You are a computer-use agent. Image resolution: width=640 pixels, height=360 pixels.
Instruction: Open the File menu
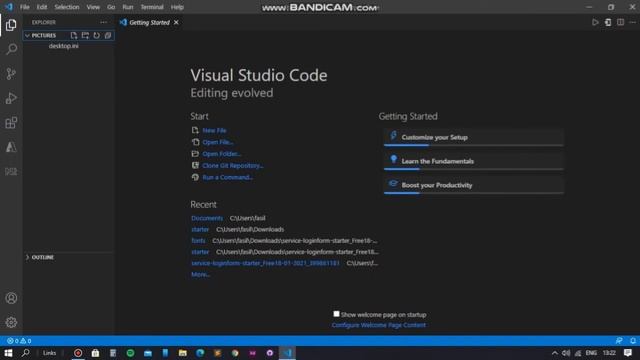click(25, 7)
